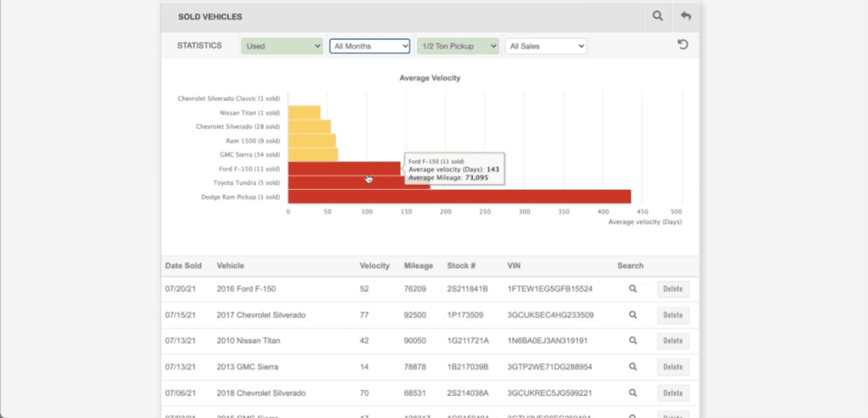
Task: Select the 2016 Ford F-150 vehicle name
Action: (x=246, y=289)
